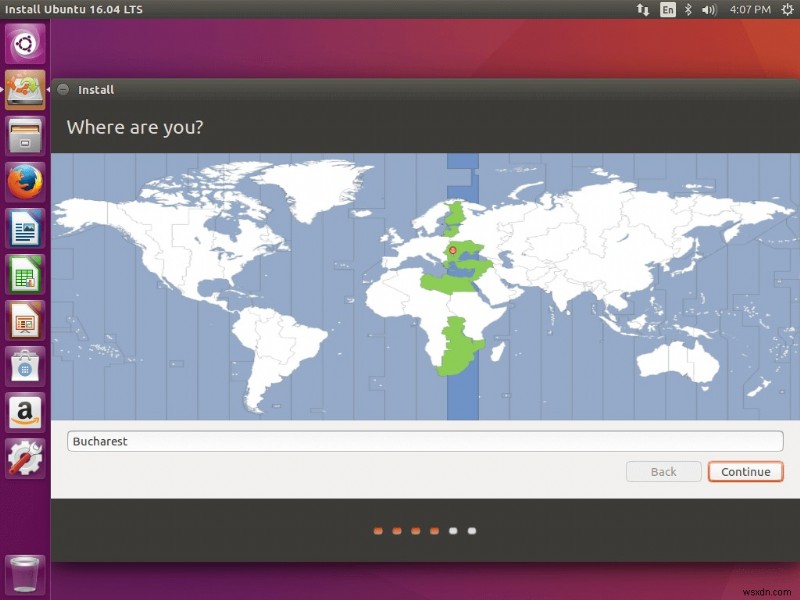The width and height of the screenshot is (800, 600).
Task: Open the Bluetooth indicator menu
Action: tap(688, 10)
